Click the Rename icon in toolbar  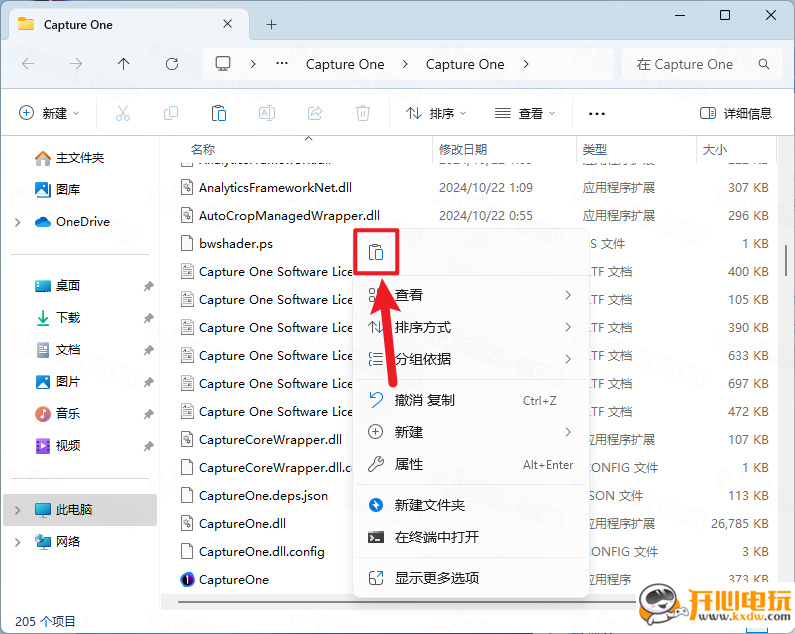coord(267,113)
